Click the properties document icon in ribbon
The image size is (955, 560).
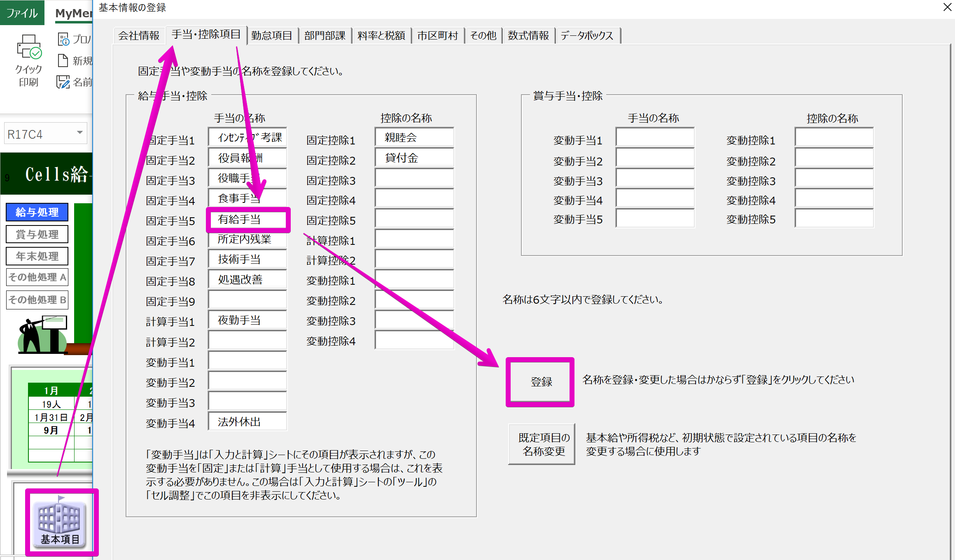click(63, 40)
